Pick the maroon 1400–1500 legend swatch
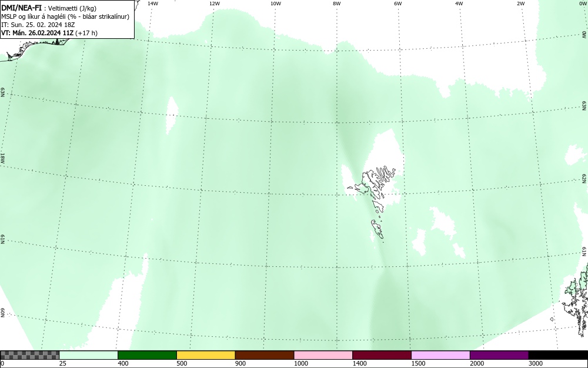588x368 pixels. [x=382, y=355]
